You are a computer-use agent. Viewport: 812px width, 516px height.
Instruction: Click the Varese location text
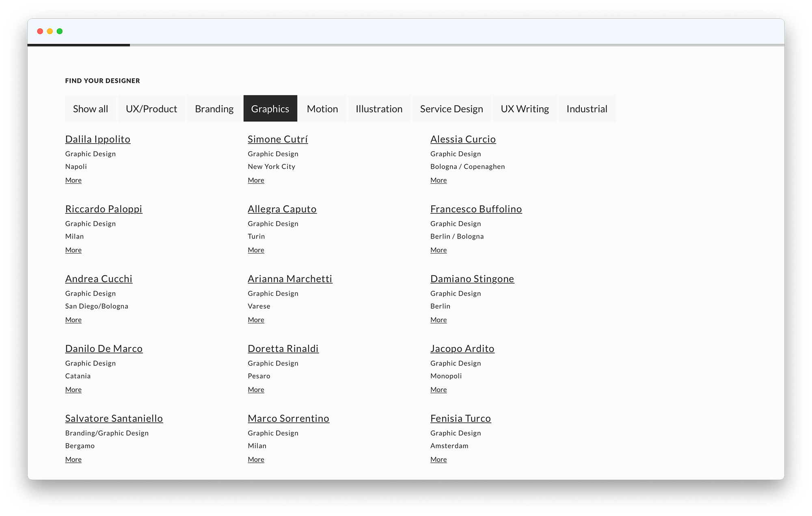pos(259,306)
